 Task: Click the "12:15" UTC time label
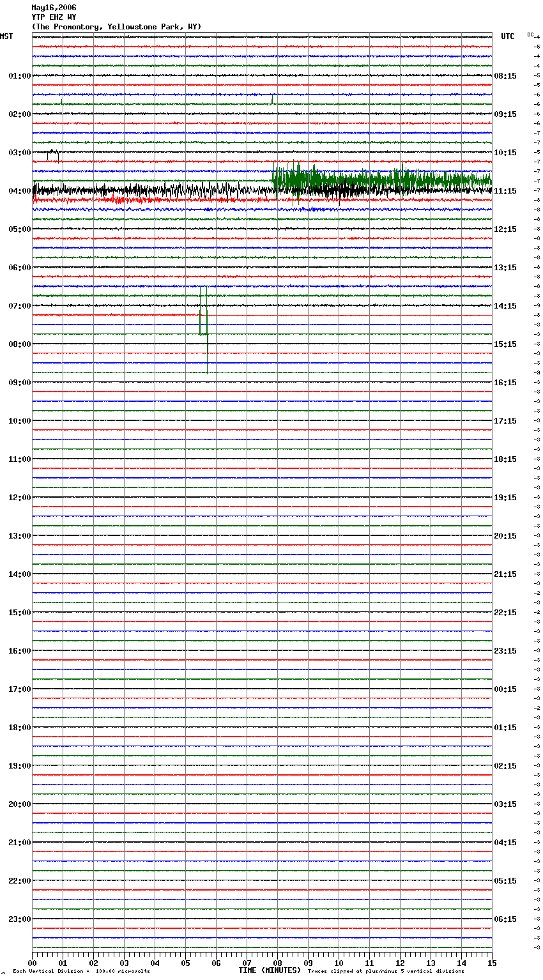[505, 229]
